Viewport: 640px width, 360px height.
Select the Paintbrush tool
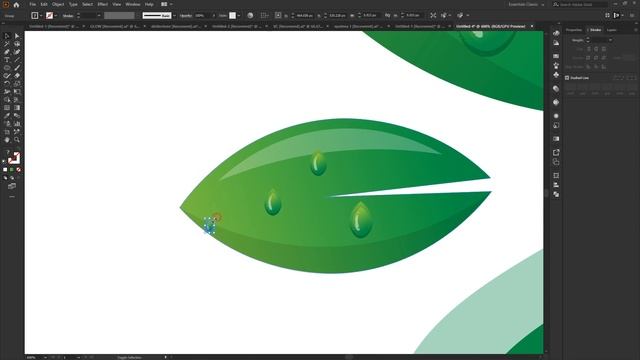pyautogui.click(x=17, y=68)
